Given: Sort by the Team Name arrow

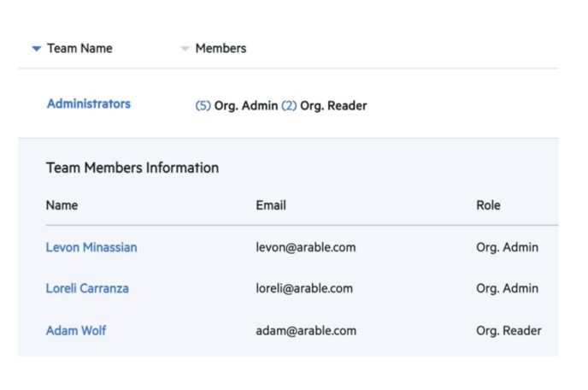Looking at the screenshot, I should (37, 49).
